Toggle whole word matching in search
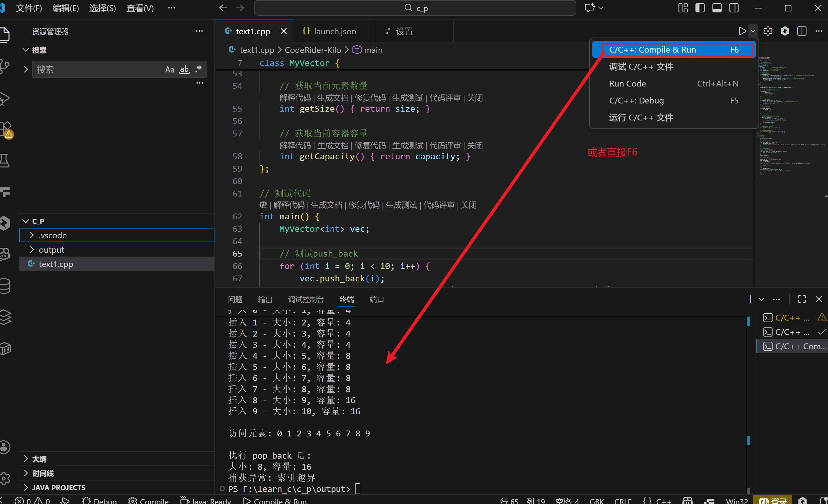This screenshot has height=504, width=828. point(184,70)
